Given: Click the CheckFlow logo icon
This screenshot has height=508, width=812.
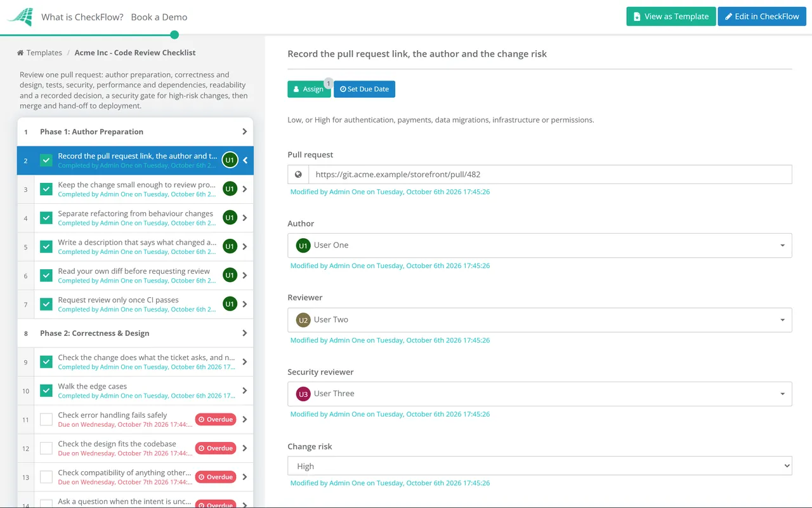Looking at the screenshot, I should point(19,17).
